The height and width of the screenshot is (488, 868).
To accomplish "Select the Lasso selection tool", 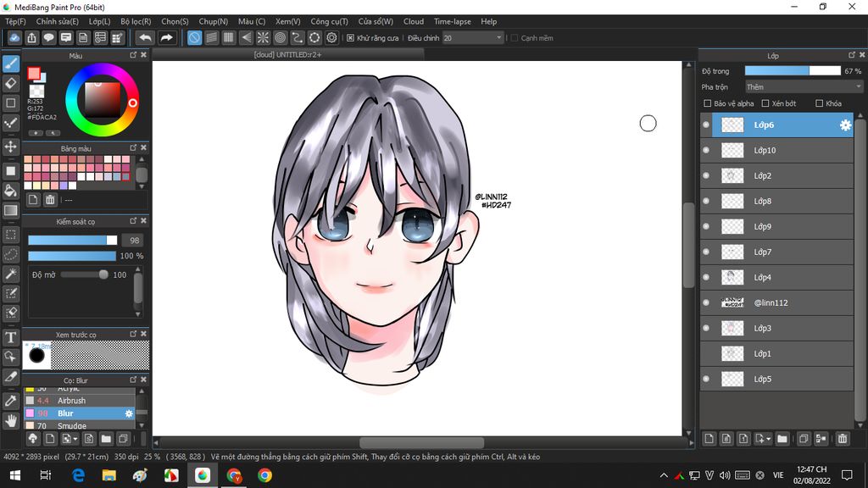I will click(10, 254).
